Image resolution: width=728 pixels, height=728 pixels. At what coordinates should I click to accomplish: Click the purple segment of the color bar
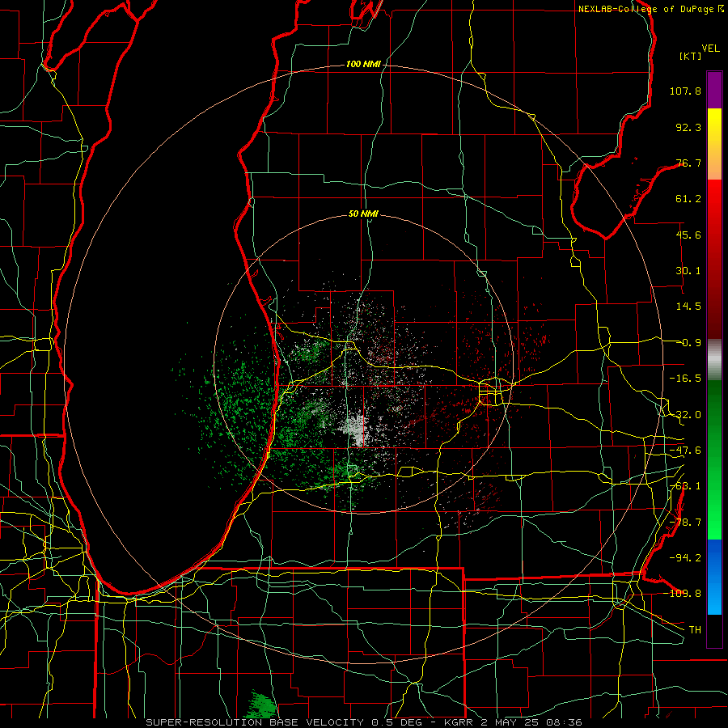click(714, 90)
